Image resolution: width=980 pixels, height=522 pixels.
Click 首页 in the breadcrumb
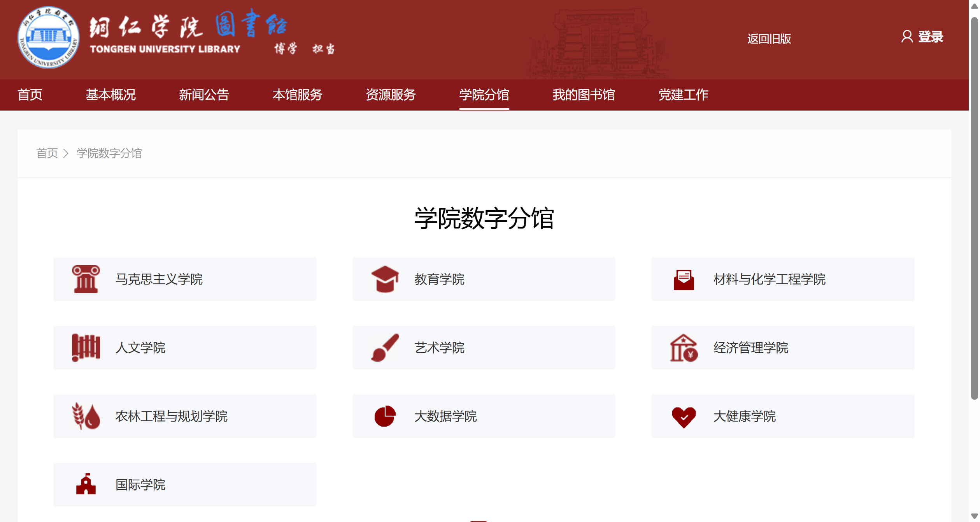[x=47, y=153]
